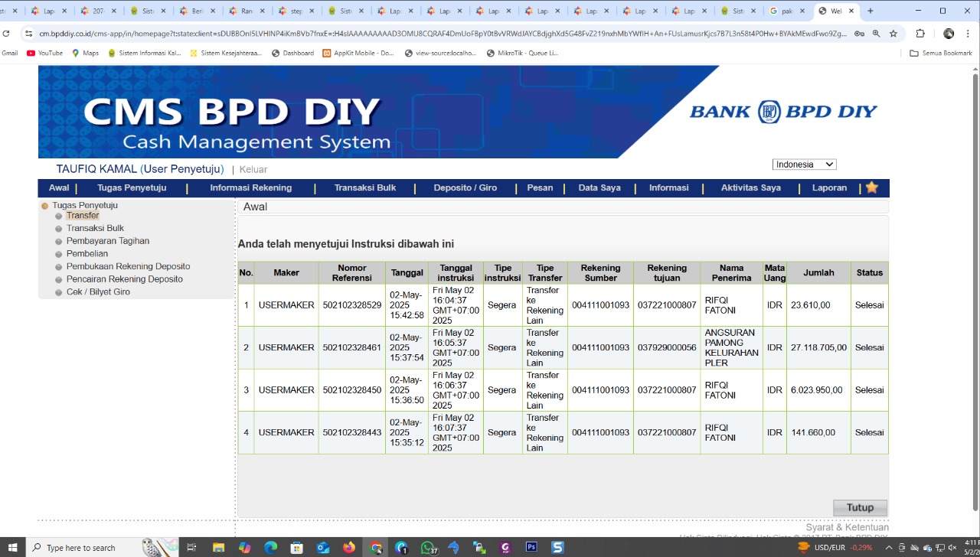This screenshot has width=980, height=557.
Task: Open the Maps bookmark
Action: coord(85,53)
